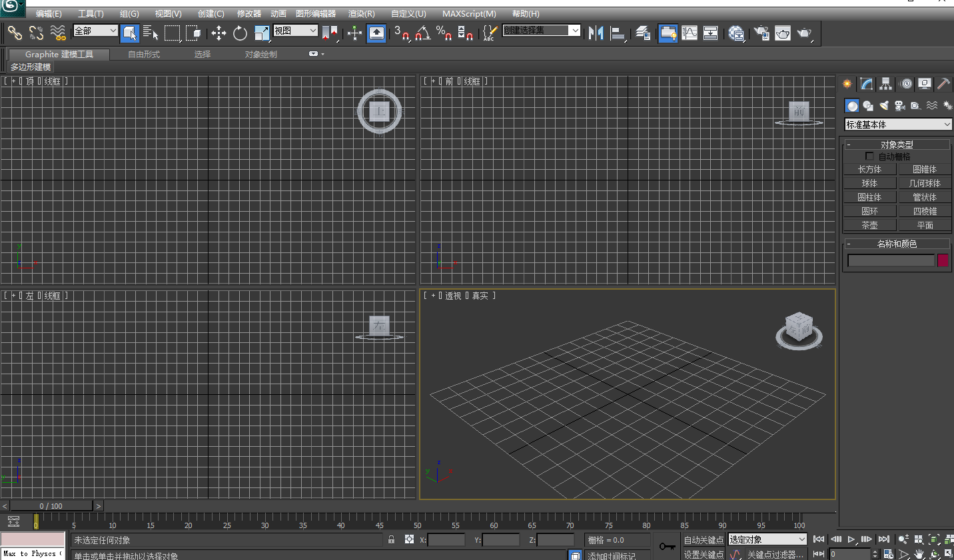Open the 全部 selection filter dropdown
The height and width of the screenshot is (560, 954).
tap(95, 31)
